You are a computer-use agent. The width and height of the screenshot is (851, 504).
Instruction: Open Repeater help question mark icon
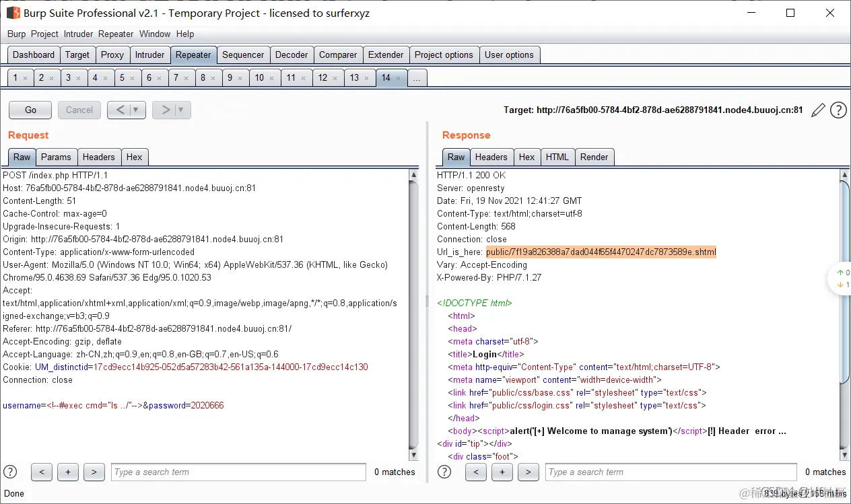point(838,110)
